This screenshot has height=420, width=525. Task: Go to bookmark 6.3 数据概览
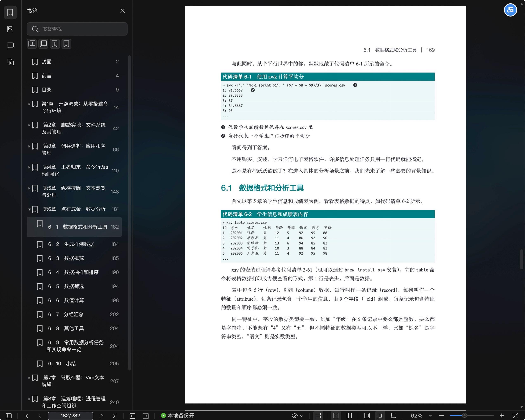click(74, 258)
